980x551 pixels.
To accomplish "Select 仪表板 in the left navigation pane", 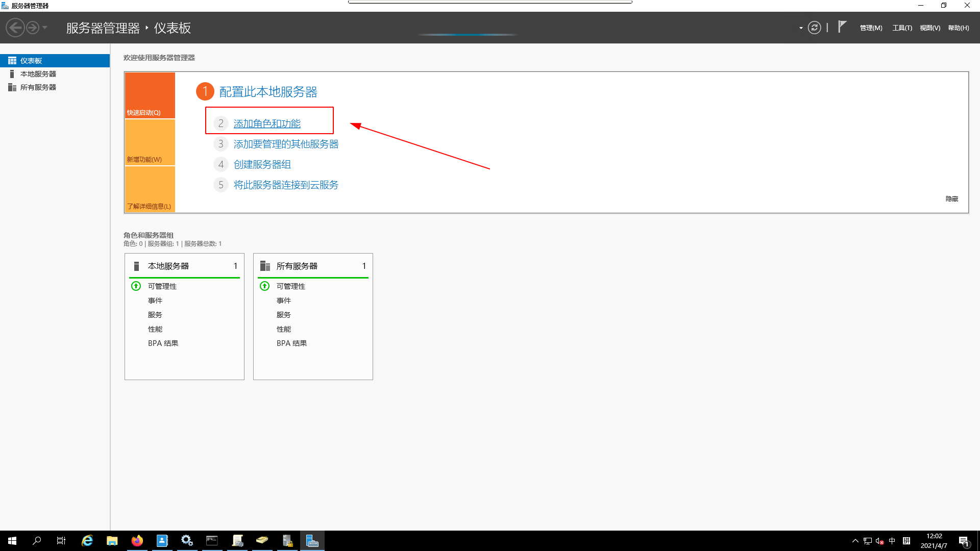I will click(x=33, y=60).
